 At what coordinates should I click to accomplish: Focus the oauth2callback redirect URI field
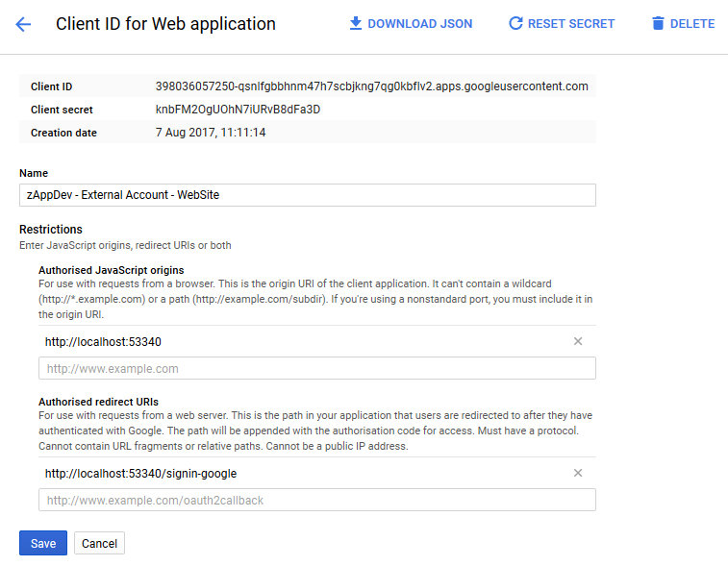(317, 500)
